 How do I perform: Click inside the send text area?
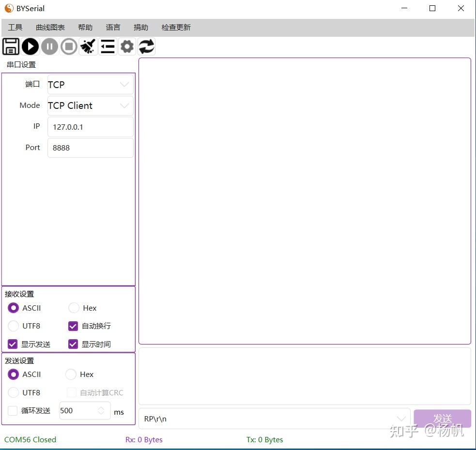(x=305, y=376)
